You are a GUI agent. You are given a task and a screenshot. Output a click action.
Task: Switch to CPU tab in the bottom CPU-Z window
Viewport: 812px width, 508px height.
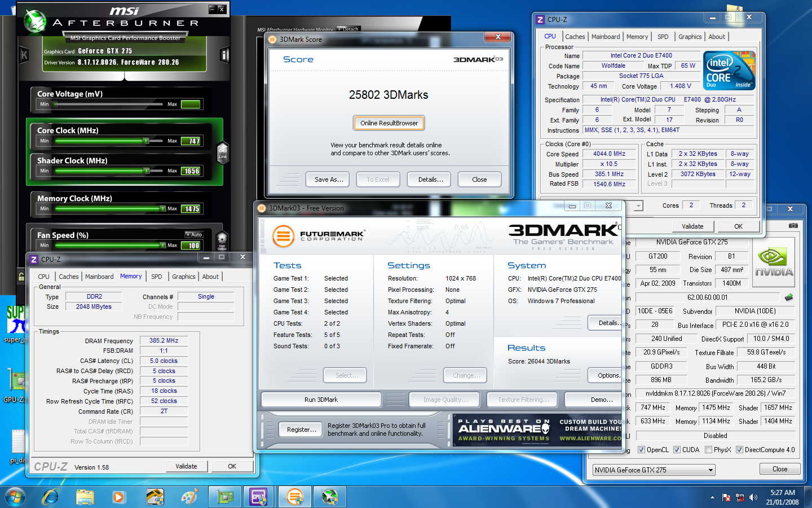pyautogui.click(x=43, y=277)
